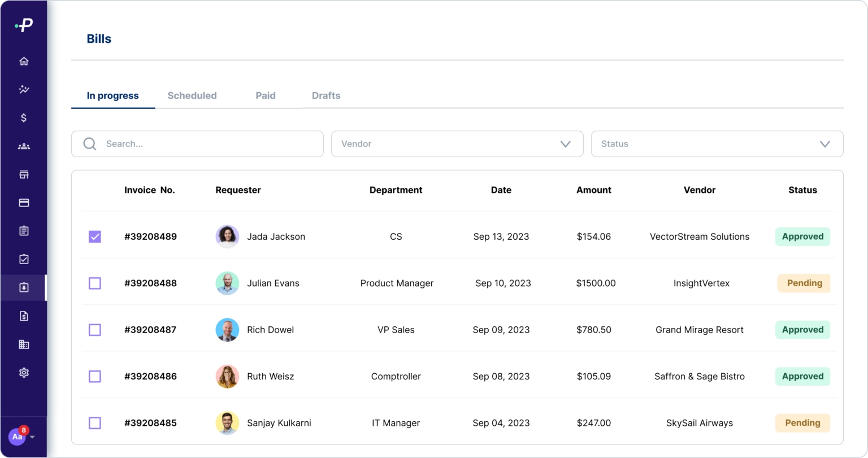Click the storefront vendors icon

tap(24, 175)
